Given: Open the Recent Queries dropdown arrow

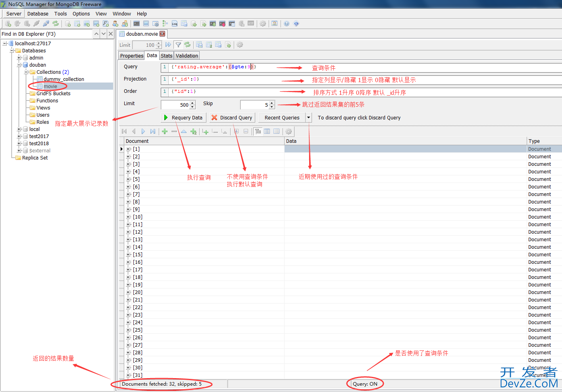Looking at the screenshot, I should click(309, 118).
